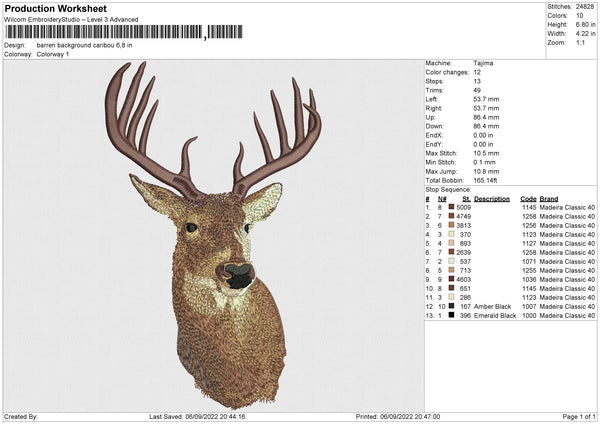Select the 'Amber Black' description text
600x424 pixels.
click(x=492, y=307)
